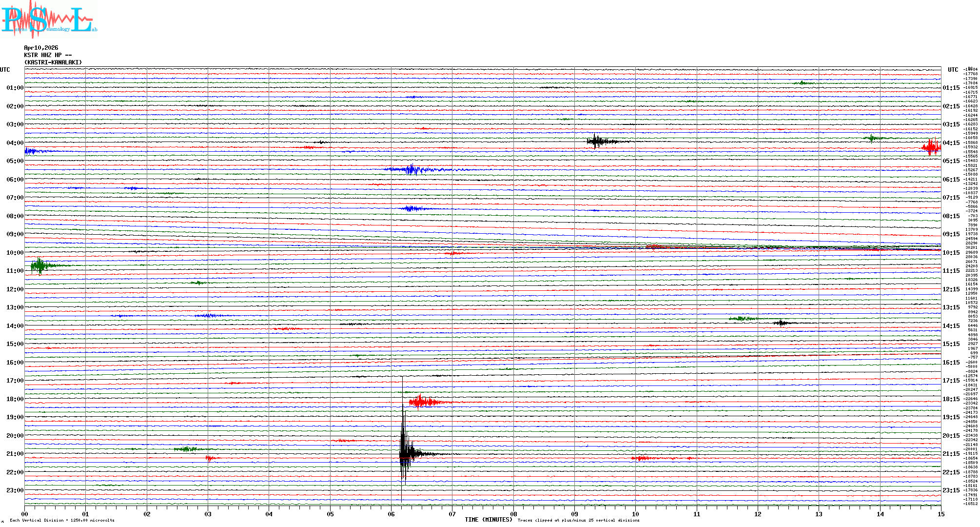This screenshot has width=980, height=527.
Task: Click the 15 minute mark on bottom axis
Action: tap(941, 514)
